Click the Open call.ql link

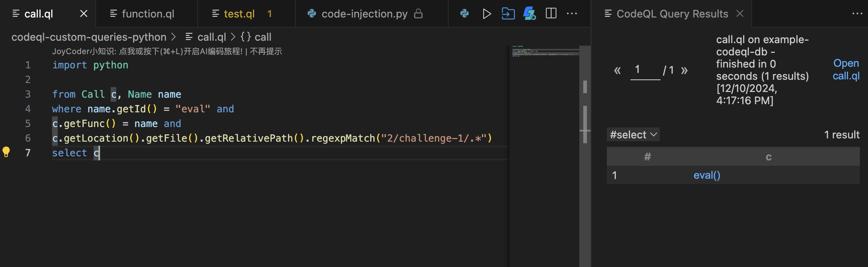846,70
